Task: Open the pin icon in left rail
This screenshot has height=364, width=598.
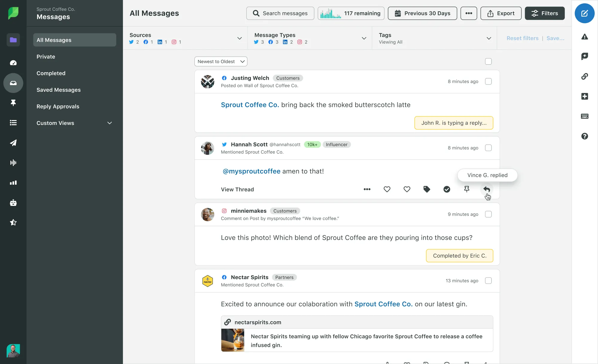Action: click(x=13, y=103)
